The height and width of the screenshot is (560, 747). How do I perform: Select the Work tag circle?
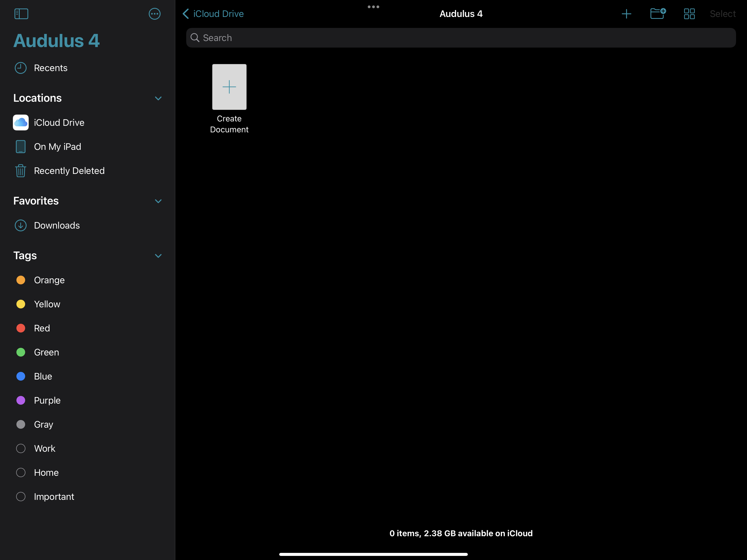coord(21,448)
